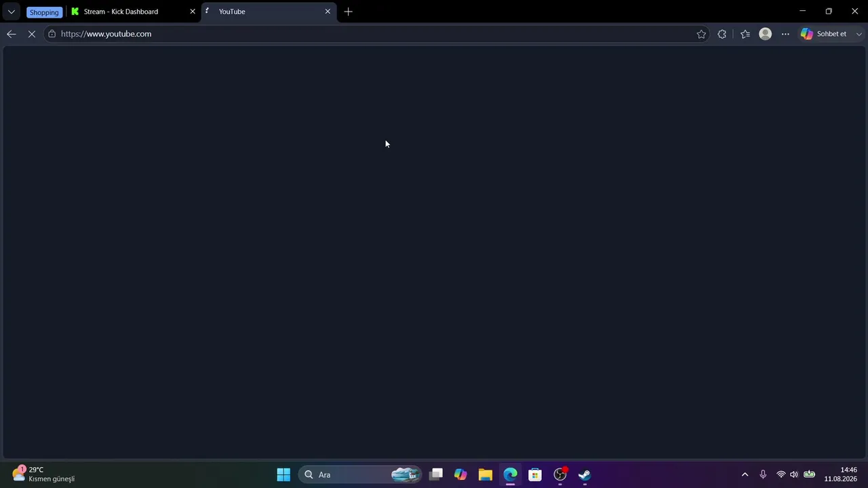The image size is (868, 488).
Task: Open the clock showing 14:46
Action: 841,474
